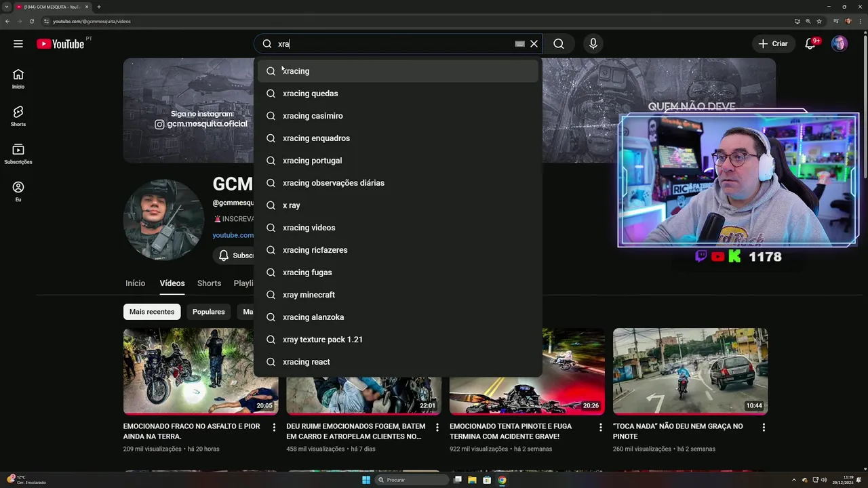Open options menu for EMOCIONADO FRACO video
The image size is (868, 488).
click(274, 428)
